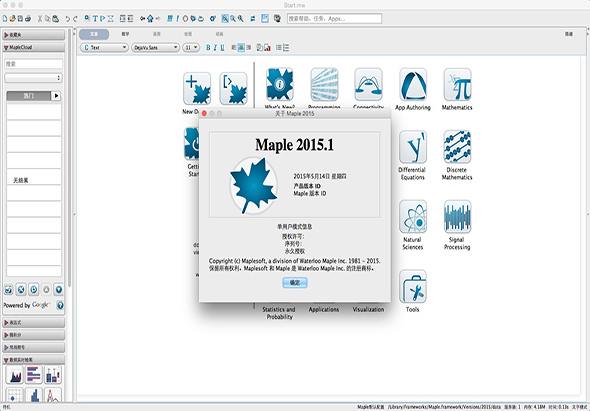Select left text alignment button

pos(234,48)
